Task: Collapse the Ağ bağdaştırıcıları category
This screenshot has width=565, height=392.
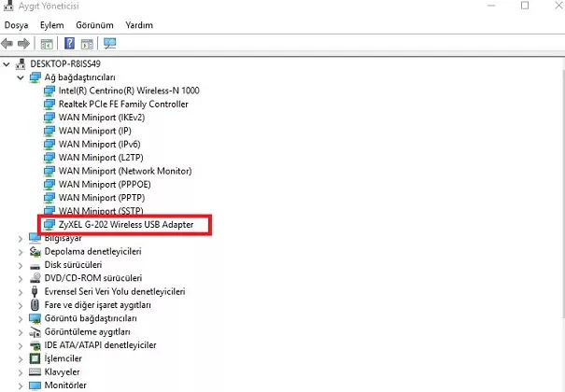Action: click(x=21, y=77)
